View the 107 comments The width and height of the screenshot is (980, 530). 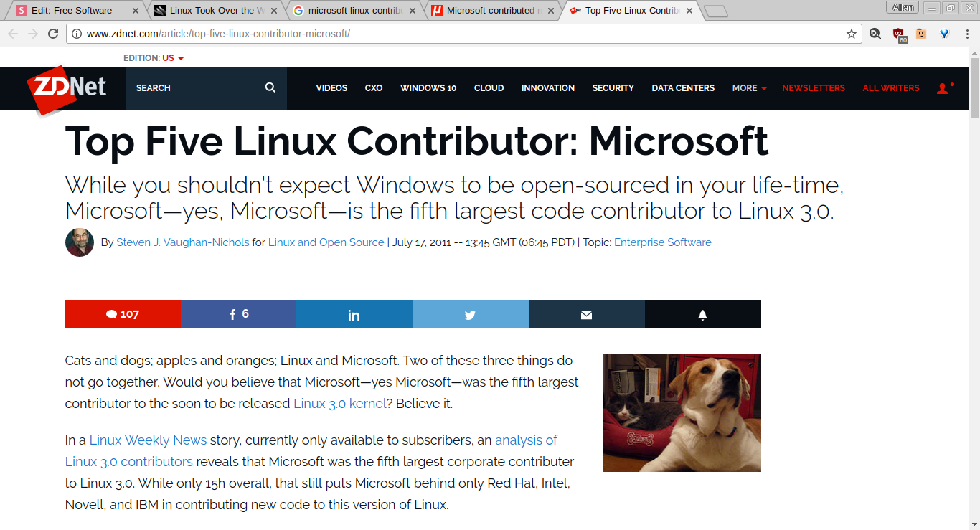click(x=123, y=314)
